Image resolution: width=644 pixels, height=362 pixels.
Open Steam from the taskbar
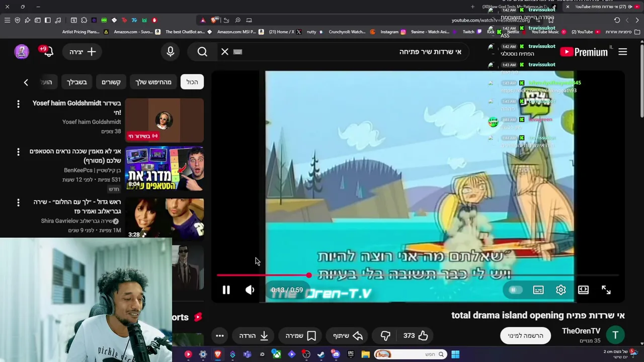[321, 354]
